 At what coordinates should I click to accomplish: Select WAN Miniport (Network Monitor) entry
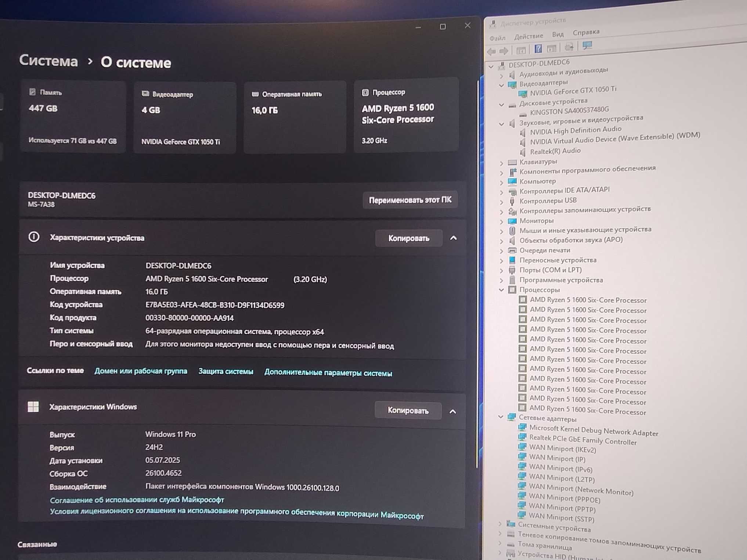[x=581, y=490]
